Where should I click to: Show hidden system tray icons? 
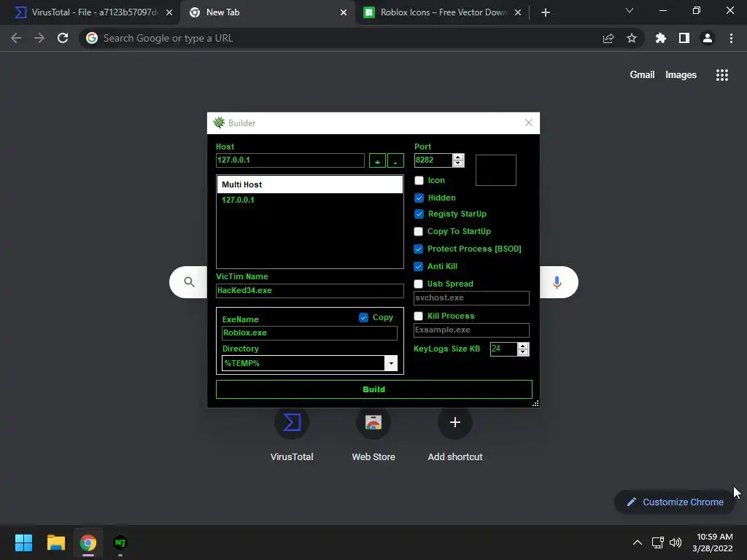point(638,542)
